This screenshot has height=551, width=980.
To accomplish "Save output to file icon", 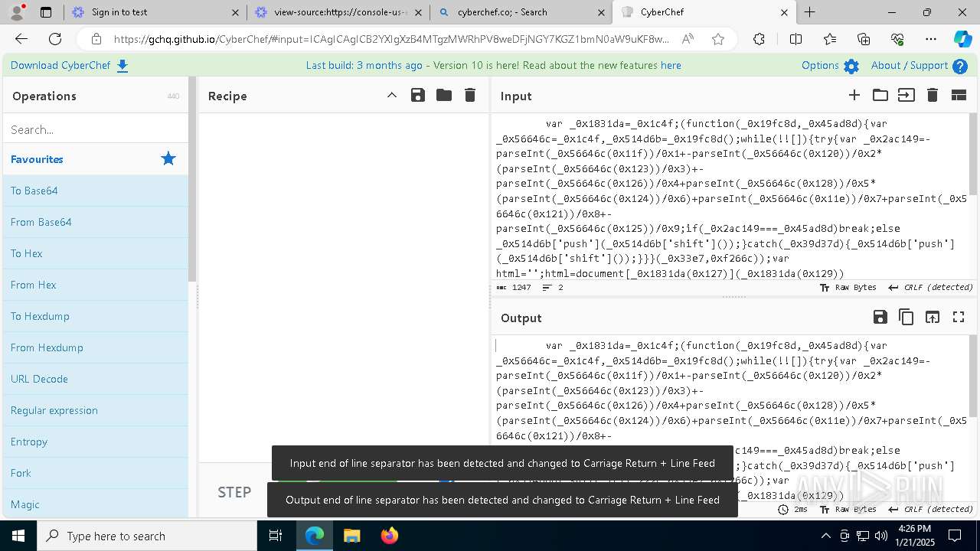I will pos(880,317).
